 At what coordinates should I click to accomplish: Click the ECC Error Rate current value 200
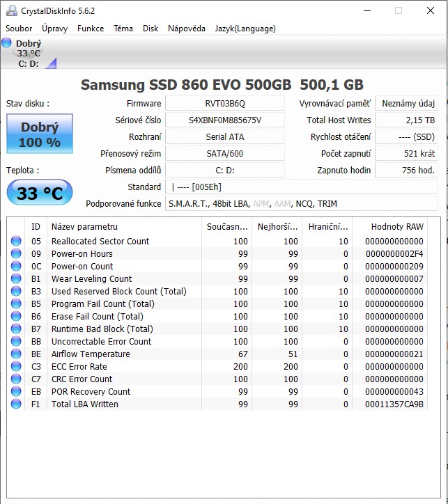[x=240, y=366]
